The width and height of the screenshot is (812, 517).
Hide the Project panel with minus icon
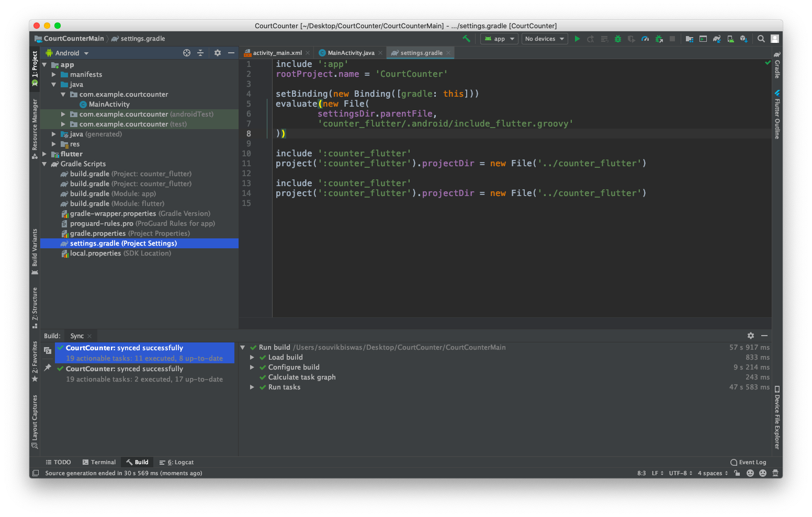pos(231,53)
